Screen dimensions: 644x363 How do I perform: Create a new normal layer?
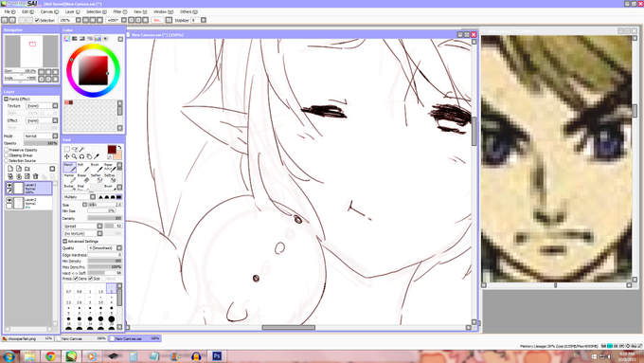click(x=10, y=169)
